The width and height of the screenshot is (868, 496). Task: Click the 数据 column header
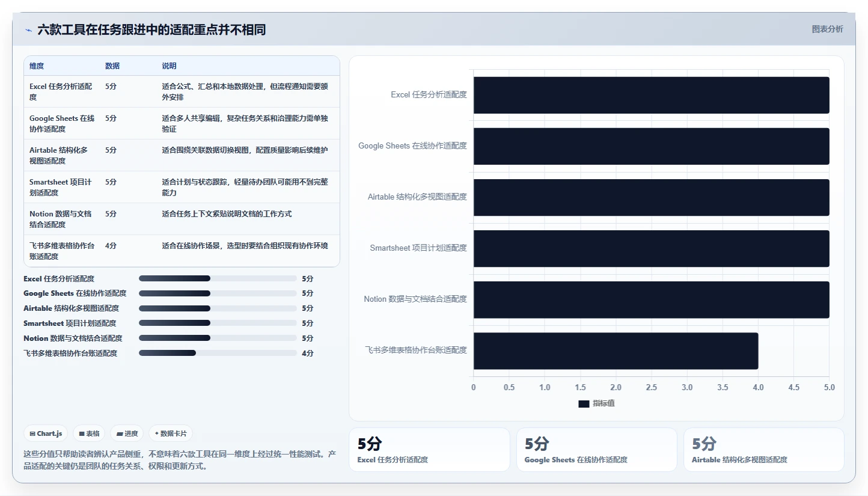coord(112,66)
